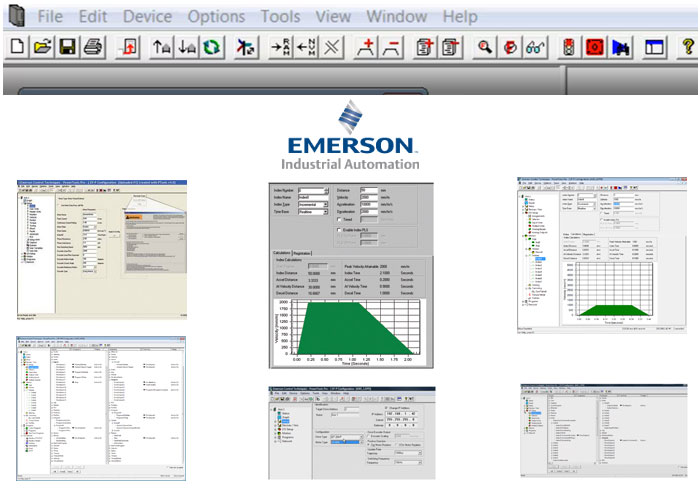This screenshot has height=500, width=700.
Task: Open the Help menu
Action: click(460, 17)
